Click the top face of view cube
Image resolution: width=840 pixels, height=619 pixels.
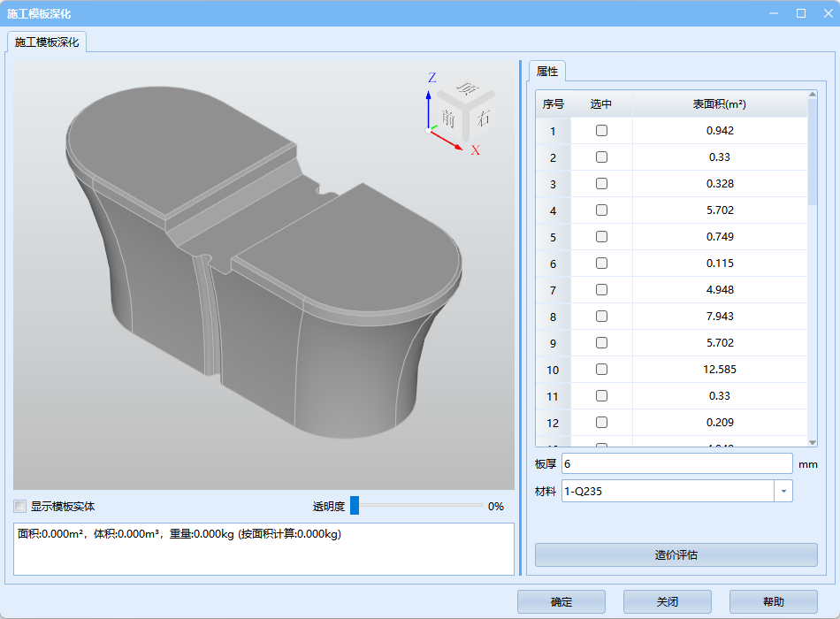(x=466, y=88)
